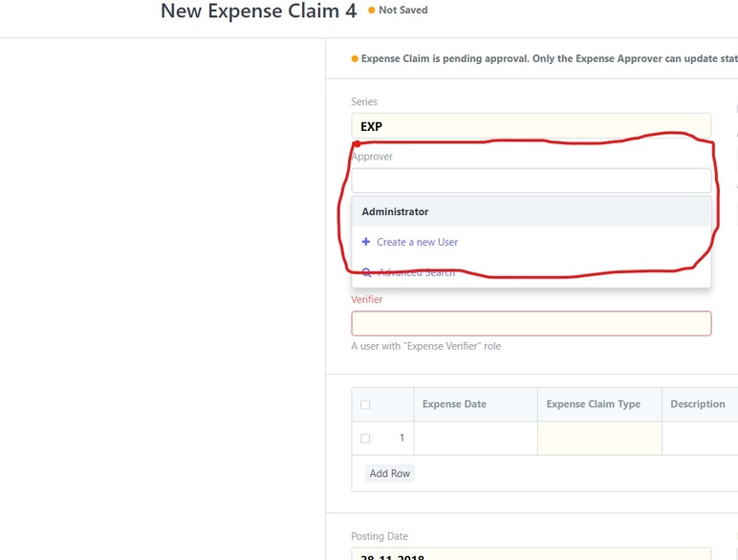Screen dimensions: 738x560
Task: Click the Description cell in row 1
Action: (x=700, y=438)
